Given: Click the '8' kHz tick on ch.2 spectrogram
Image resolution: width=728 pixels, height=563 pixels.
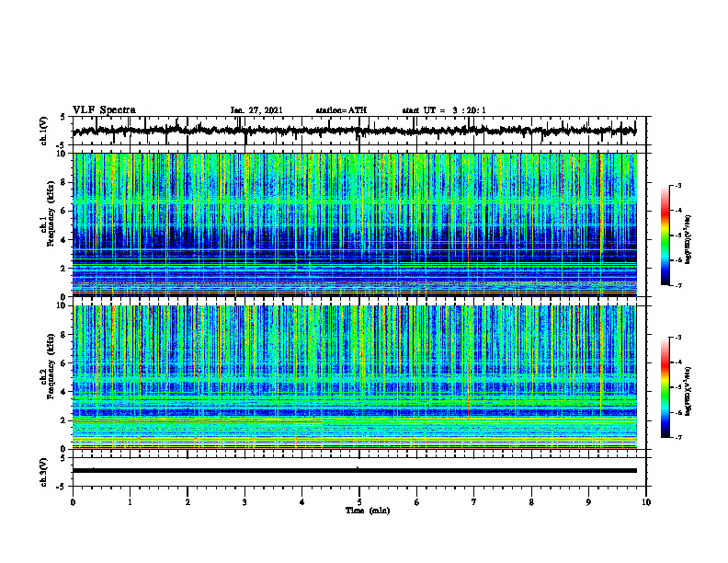Looking at the screenshot, I should [x=65, y=335].
